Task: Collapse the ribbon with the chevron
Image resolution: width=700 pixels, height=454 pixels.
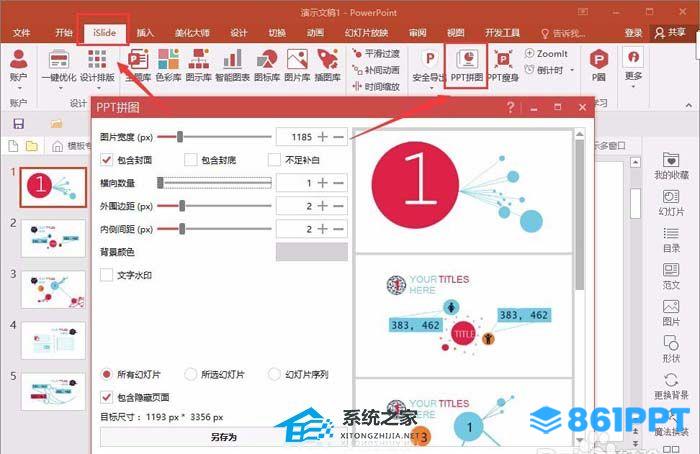Action: tap(688, 105)
